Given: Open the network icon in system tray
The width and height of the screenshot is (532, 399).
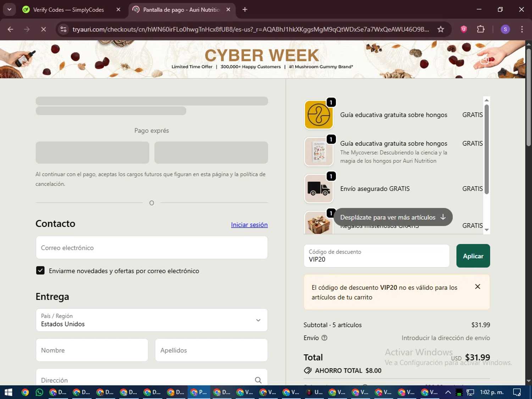Looking at the screenshot, I should coord(470,392).
